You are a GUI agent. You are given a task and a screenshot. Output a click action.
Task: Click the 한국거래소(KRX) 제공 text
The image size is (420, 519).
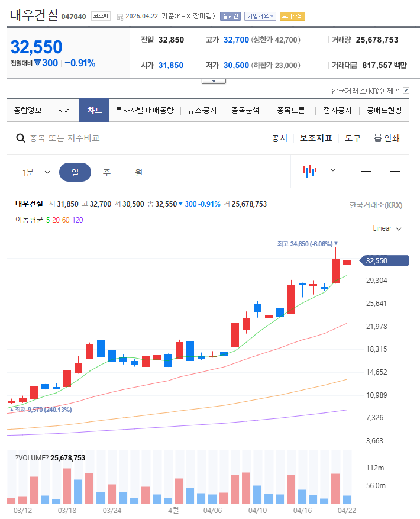click(x=366, y=91)
